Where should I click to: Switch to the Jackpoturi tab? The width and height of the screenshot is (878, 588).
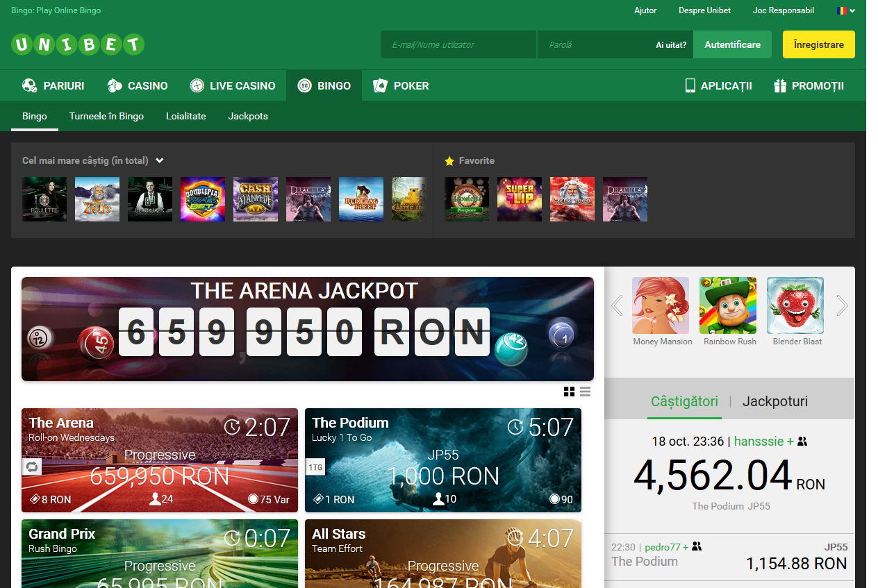coord(775,401)
